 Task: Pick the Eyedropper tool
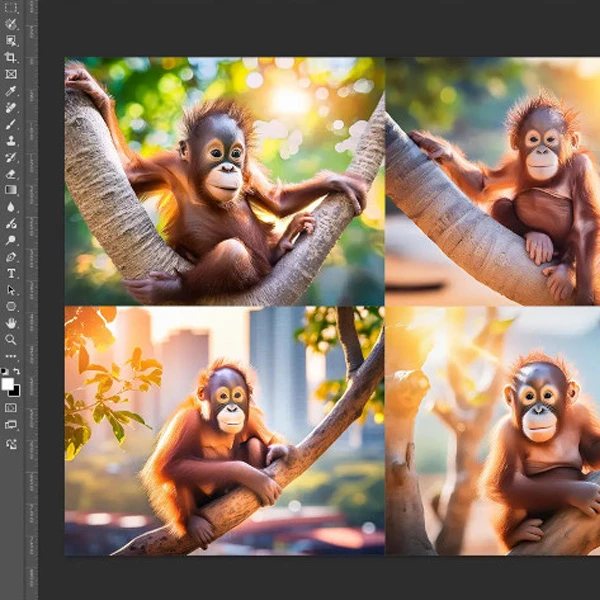(x=11, y=91)
